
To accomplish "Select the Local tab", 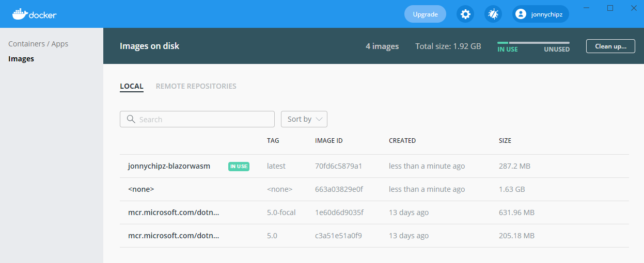I will point(131,86).
